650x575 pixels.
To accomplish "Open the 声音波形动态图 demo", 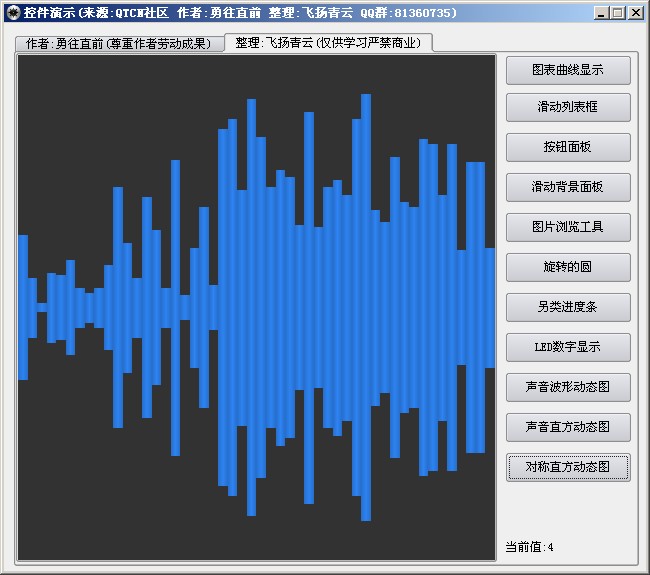I will 568,387.
